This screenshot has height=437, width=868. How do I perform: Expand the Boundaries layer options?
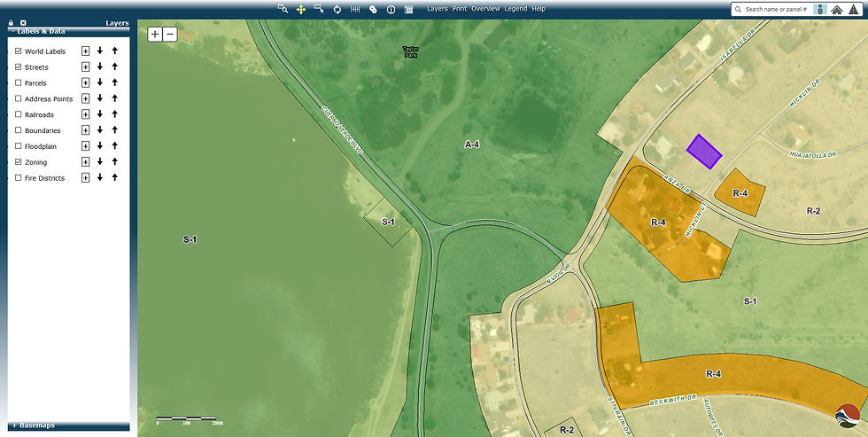(85, 130)
